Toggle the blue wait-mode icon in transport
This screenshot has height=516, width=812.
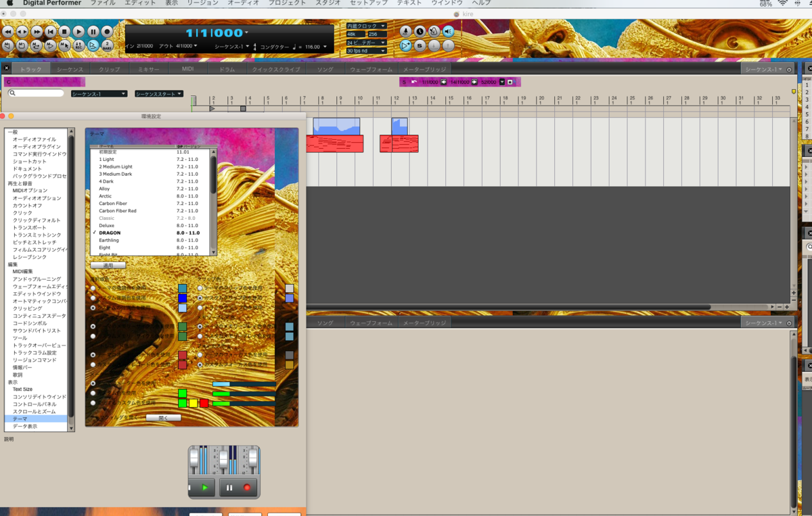tap(93, 46)
